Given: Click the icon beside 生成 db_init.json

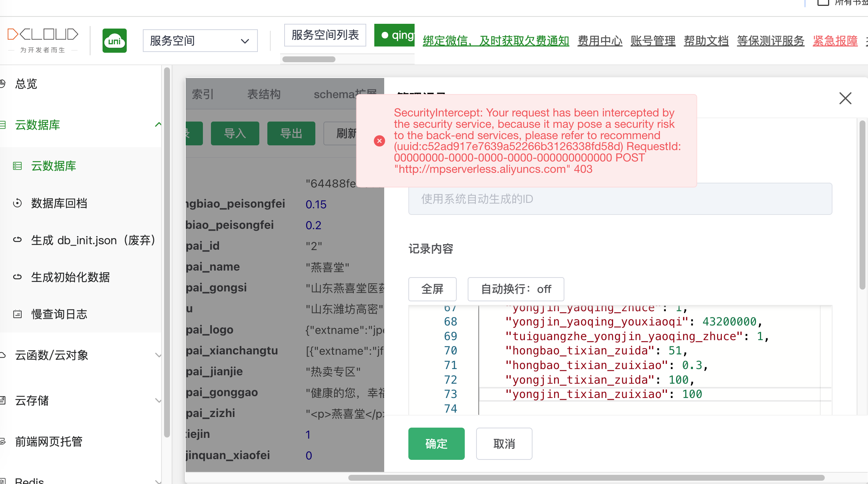Looking at the screenshot, I should (17, 240).
